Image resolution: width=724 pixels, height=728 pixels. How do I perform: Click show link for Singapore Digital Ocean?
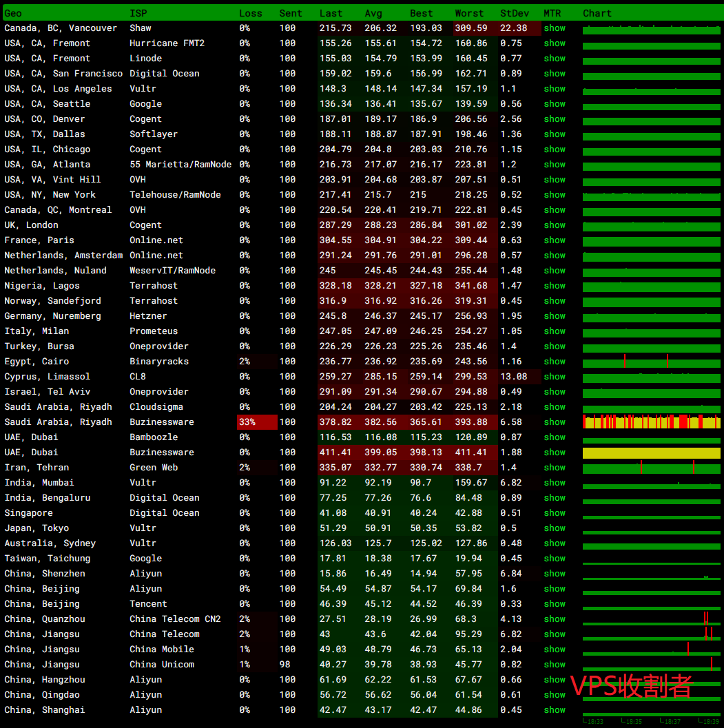(x=555, y=513)
